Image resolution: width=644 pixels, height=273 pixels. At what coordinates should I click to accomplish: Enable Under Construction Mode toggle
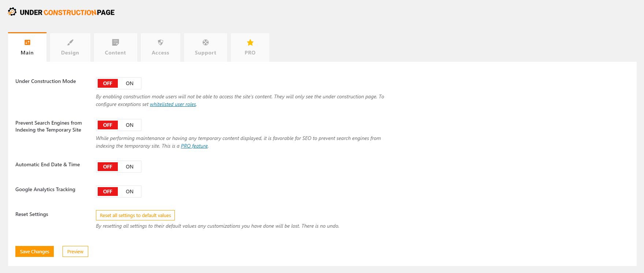130,83
